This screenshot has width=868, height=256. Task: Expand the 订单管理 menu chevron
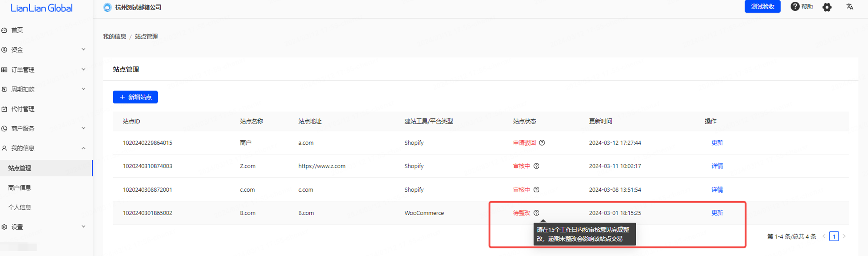[x=84, y=70]
